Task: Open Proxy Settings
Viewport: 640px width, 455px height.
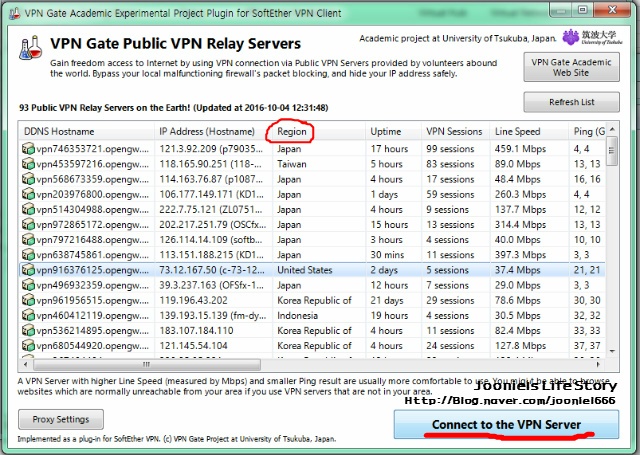Action: (61, 419)
